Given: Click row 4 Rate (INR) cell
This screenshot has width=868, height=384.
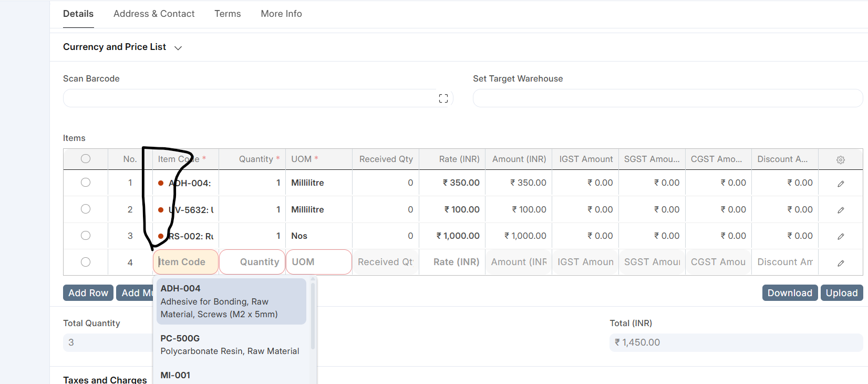Looking at the screenshot, I should (x=452, y=262).
